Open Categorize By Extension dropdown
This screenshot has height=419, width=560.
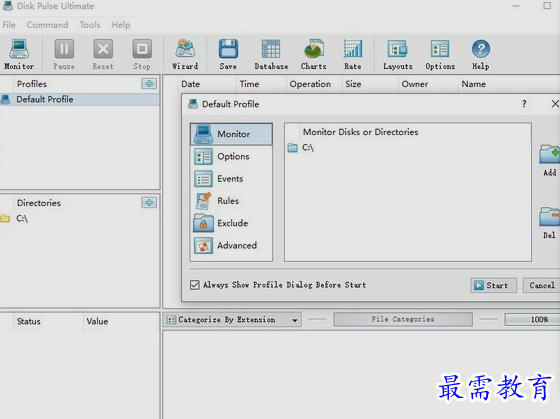pos(232,320)
